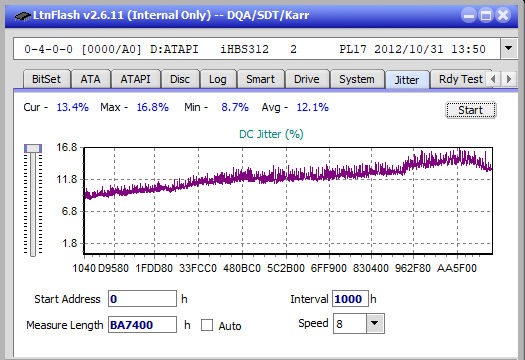525x360 pixels.
Task: Click the Start button
Action: [470, 110]
